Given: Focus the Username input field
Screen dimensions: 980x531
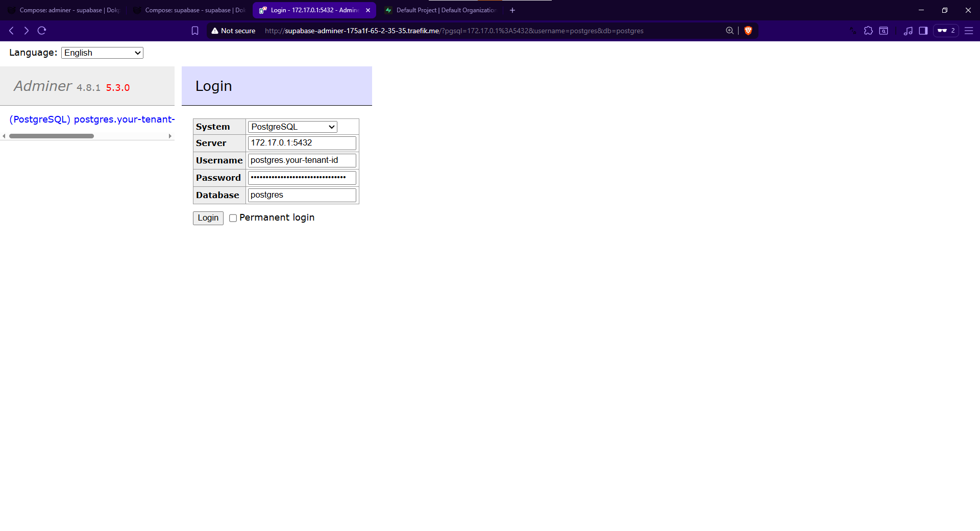Looking at the screenshot, I should [302, 160].
